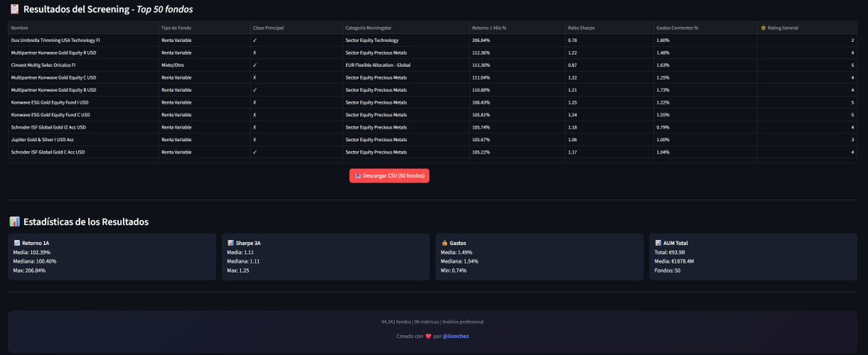Click the chart icon next to Sharpe 3A
The image size is (868, 355).
[230, 243]
